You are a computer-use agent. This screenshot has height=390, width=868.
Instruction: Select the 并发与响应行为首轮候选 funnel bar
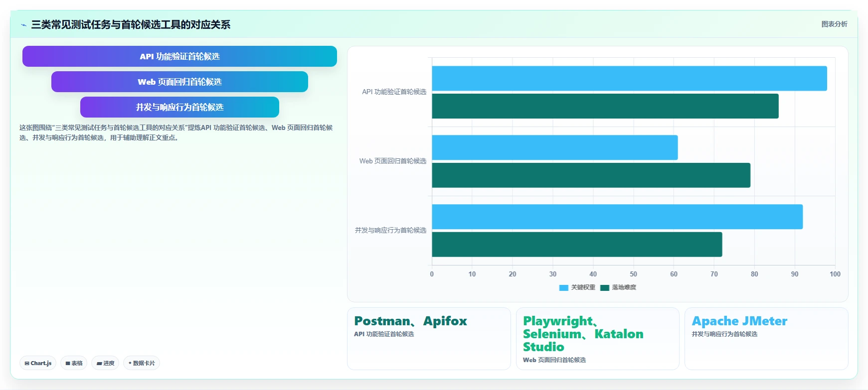pyautogui.click(x=179, y=107)
